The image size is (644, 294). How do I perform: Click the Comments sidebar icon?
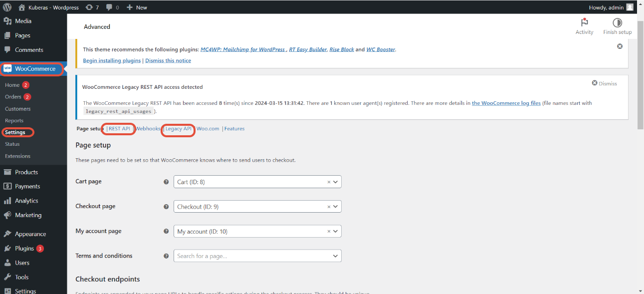pos(7,50)
